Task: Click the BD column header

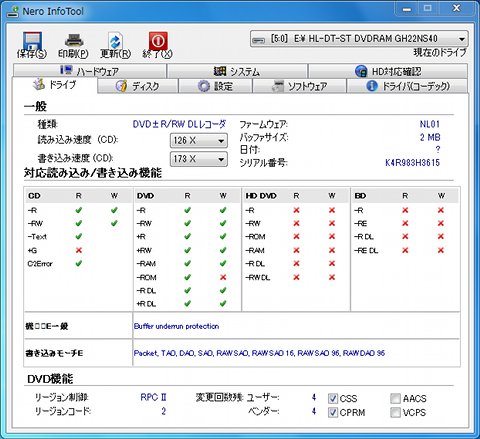Action: [360, 196]
